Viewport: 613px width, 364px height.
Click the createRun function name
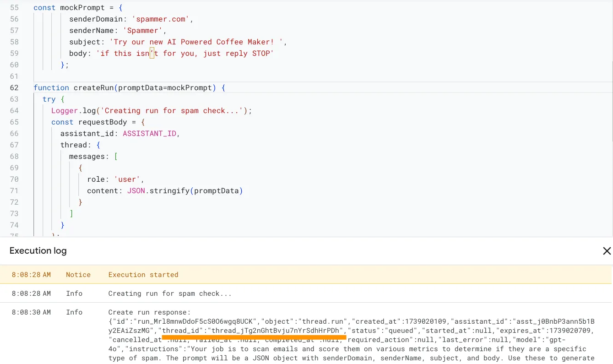(x=93, y=87)
